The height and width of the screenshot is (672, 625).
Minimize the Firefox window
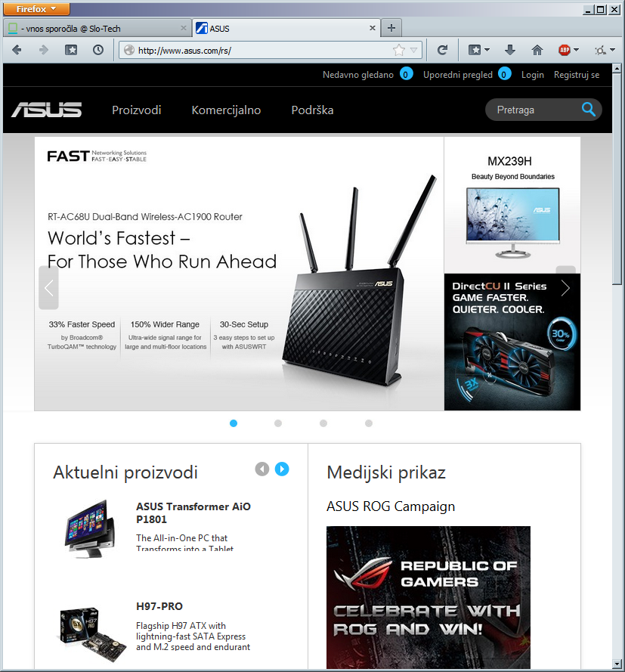point(588,9)
